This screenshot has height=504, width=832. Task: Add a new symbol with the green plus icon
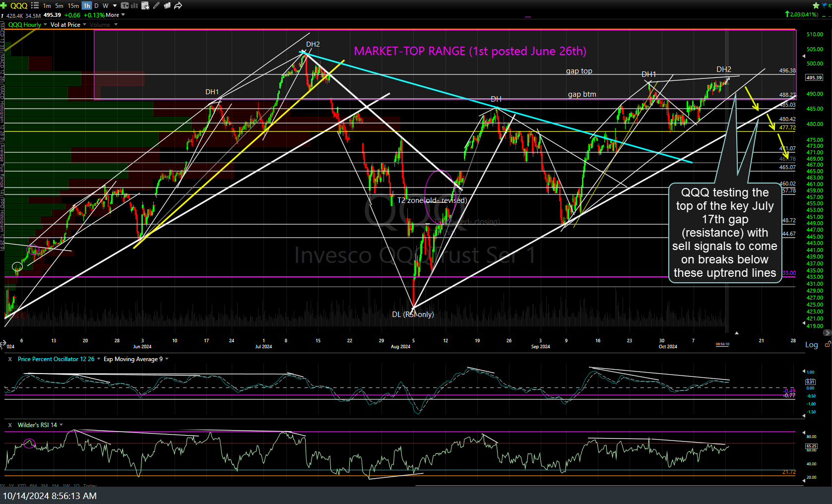[x=4, y=5]
